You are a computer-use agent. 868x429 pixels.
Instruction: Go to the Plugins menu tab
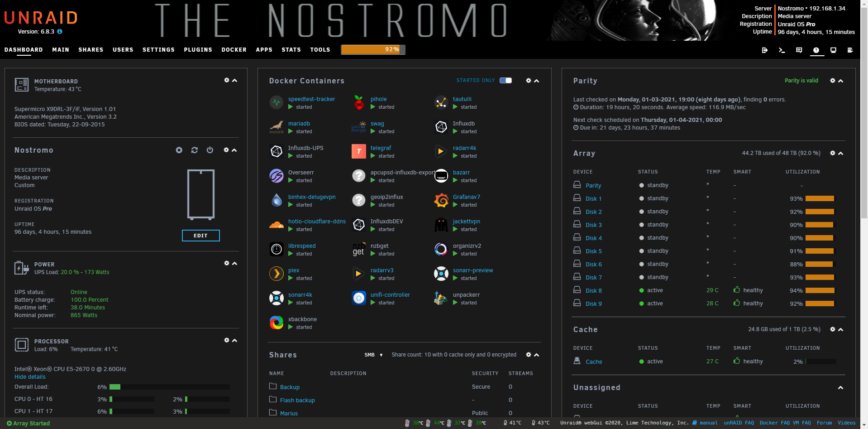pyautogui.click(x=198, y=50)
